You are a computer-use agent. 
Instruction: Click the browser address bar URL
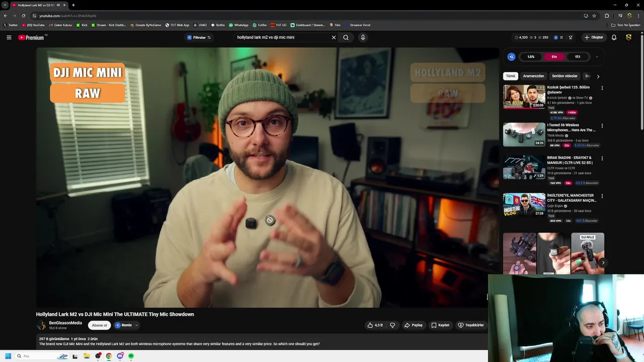[x=68, y=16]
